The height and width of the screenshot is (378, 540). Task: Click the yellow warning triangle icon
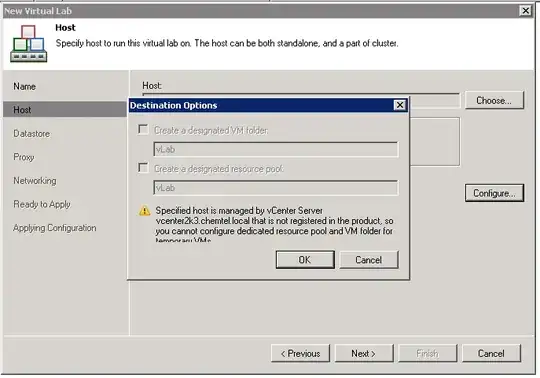point(144,210)
